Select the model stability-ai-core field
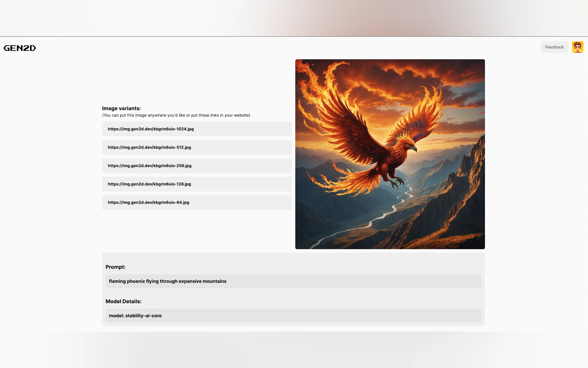Viewport: 588px width, 368px height. pyautogui.click(x=293, y=316)
